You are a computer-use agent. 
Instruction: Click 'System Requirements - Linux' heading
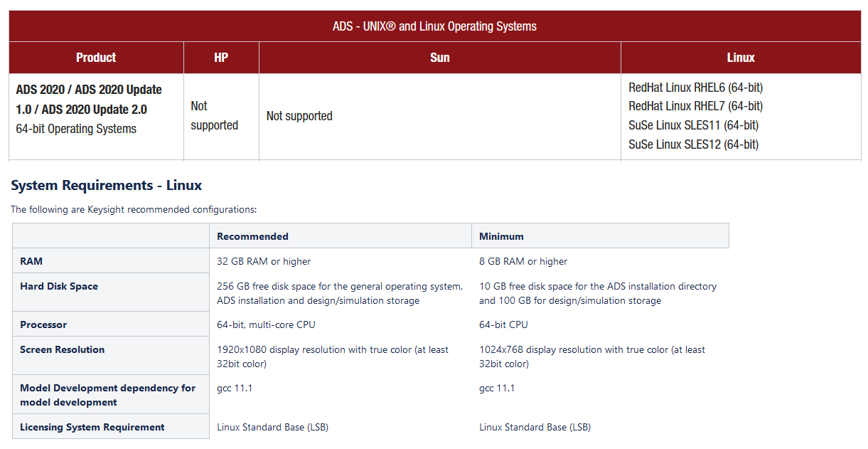(x=107, y=186)
